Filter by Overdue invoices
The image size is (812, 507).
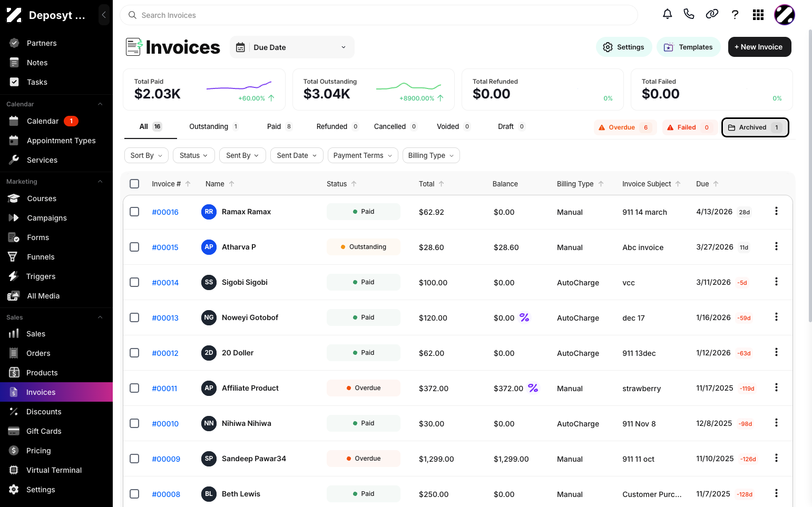pyautogui.click(x=625, y=127)
